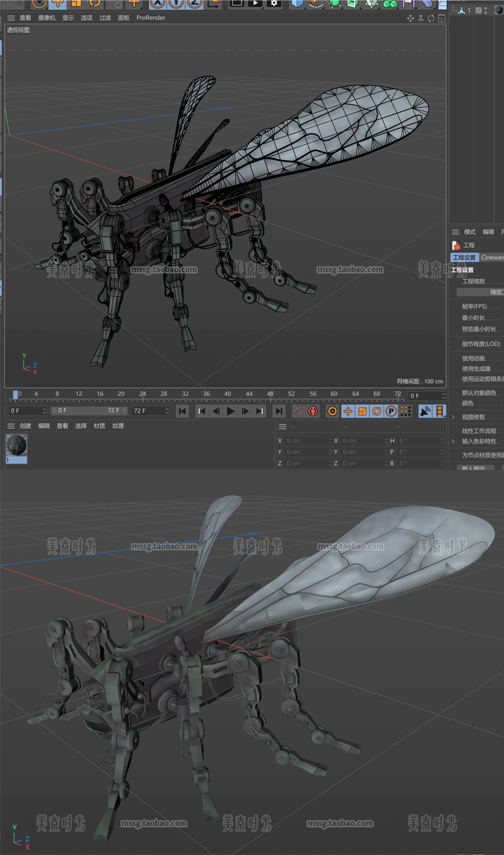Click the timeline current frame 0 F field right
The image size is (504, 855).
(x=427, y=396)
